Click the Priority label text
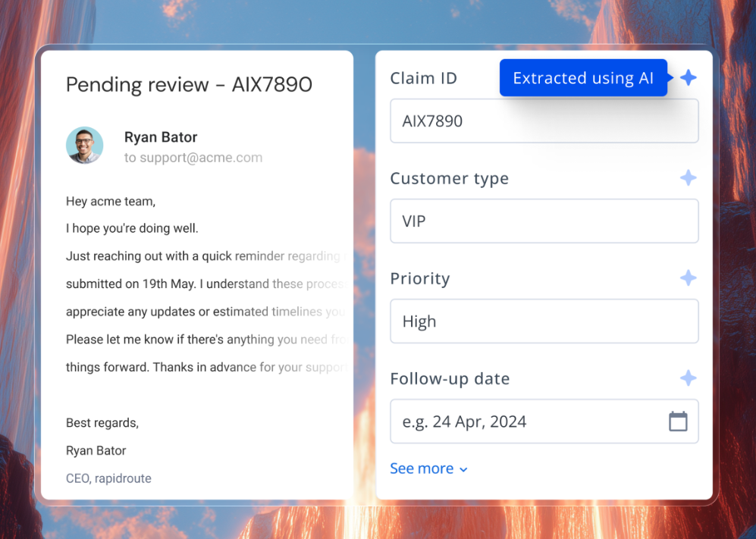The image size is (756, 539). [420, 279]
